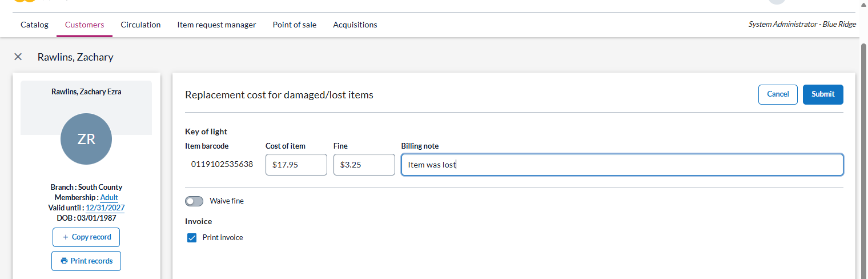Open the Adult membership link

coord(109,198)
